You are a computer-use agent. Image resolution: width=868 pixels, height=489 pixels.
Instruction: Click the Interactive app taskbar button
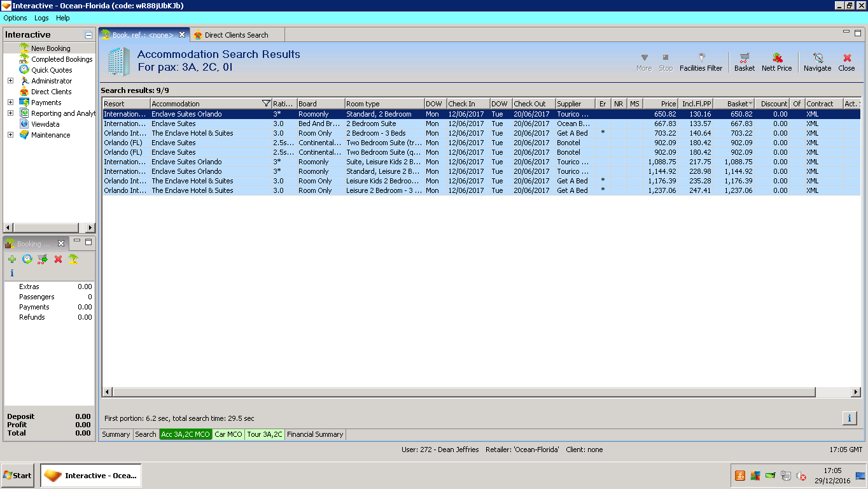point(91,476)
